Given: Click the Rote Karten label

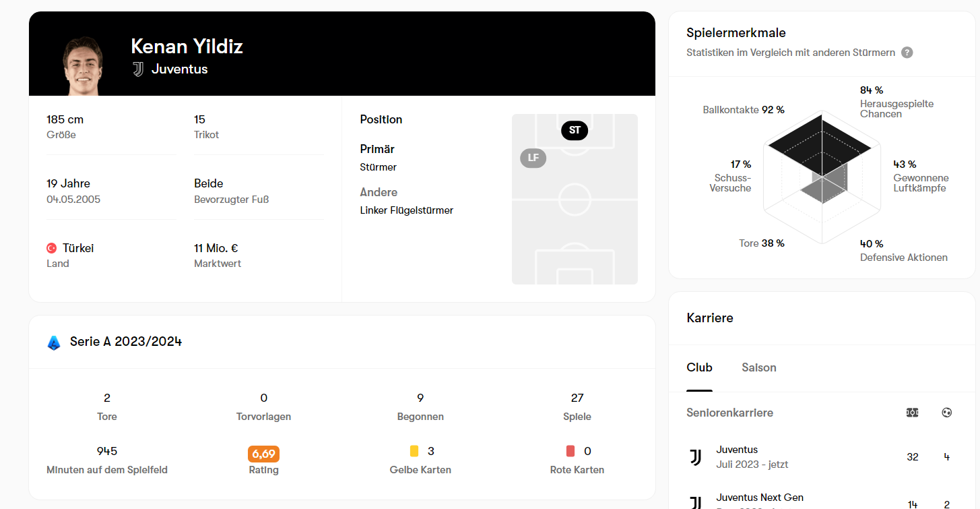Looking at the screenshot, I should click(577, 470).
